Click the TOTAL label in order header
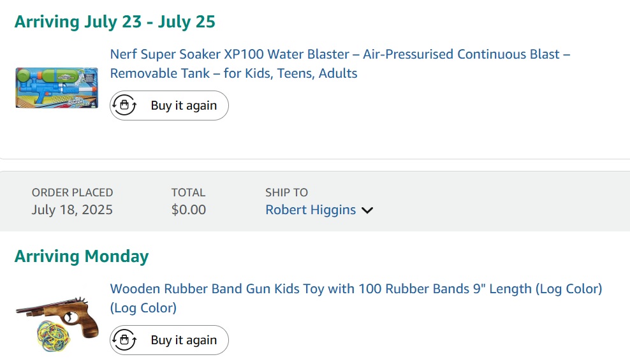The image size is (630, 364). pos(188,192)
